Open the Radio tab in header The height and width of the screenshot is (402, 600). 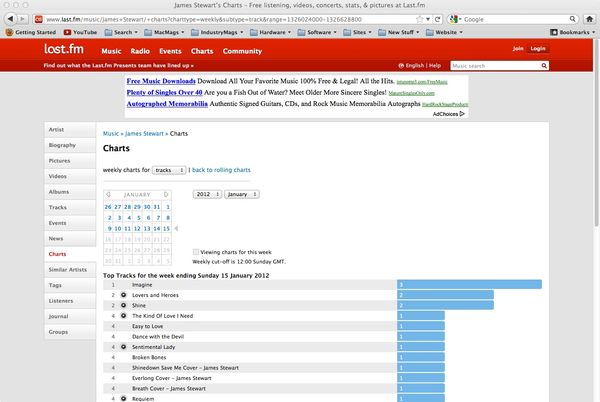tap(140, 50)
